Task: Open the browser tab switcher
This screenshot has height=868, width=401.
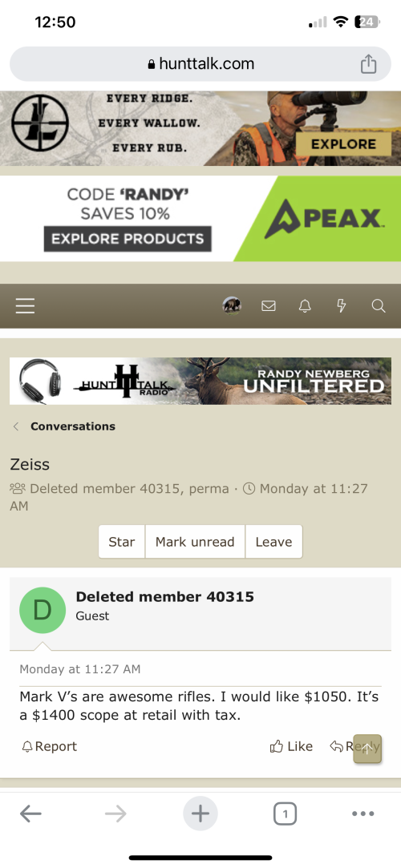Action: point(285,813)
